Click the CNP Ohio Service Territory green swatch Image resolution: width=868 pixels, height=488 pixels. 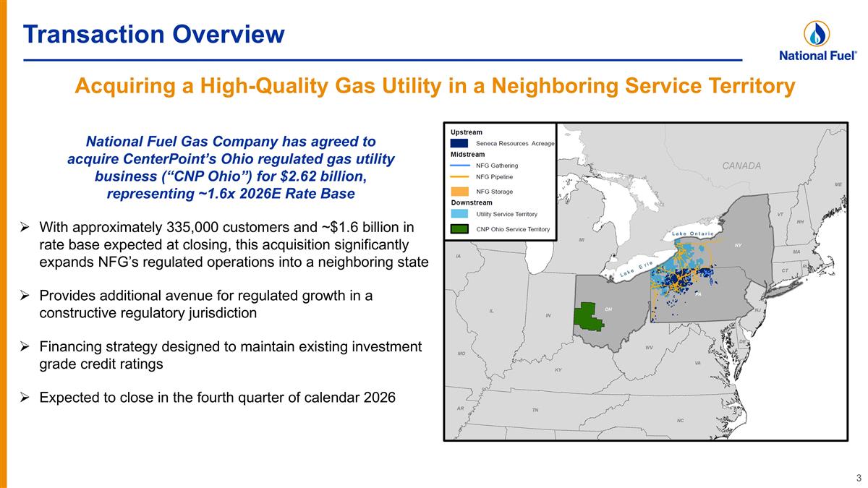tap(459, 229)
